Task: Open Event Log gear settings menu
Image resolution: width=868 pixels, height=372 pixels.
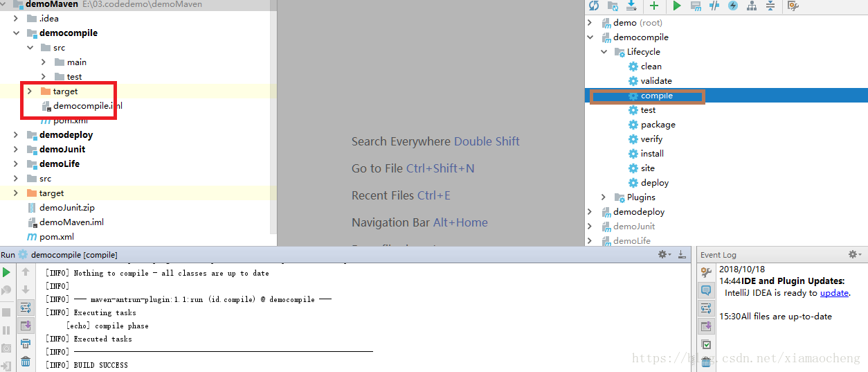Action: (855, 255)
